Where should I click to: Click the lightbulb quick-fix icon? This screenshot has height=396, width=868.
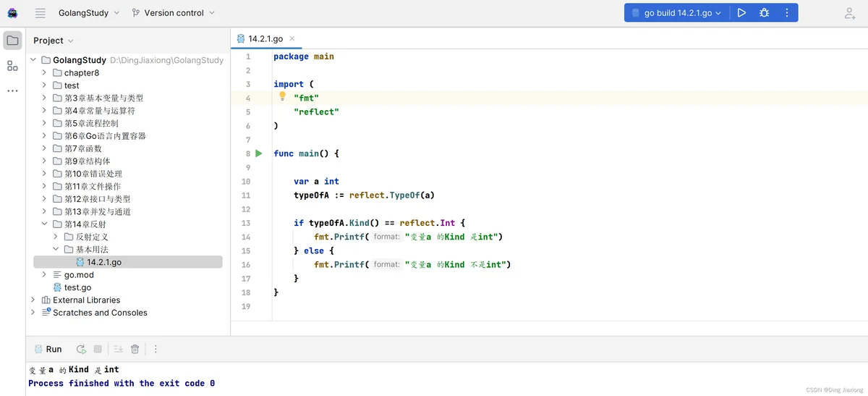[283, 96]
